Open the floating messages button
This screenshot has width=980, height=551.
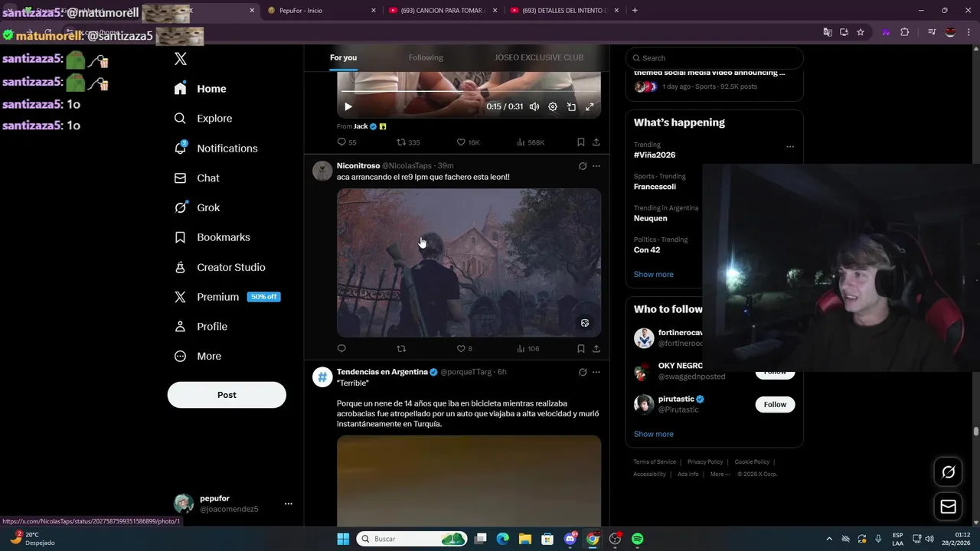948,507
